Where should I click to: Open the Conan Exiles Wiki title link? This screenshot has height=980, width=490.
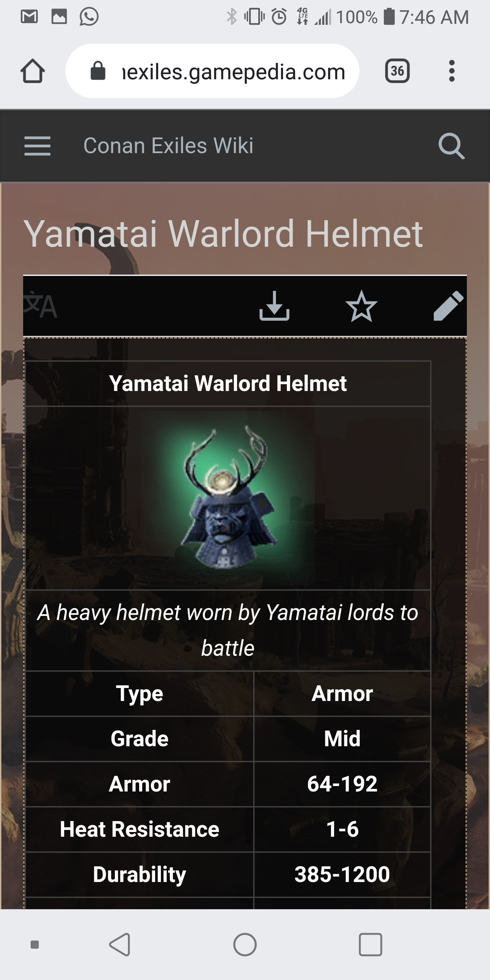[x=168, y=146]
